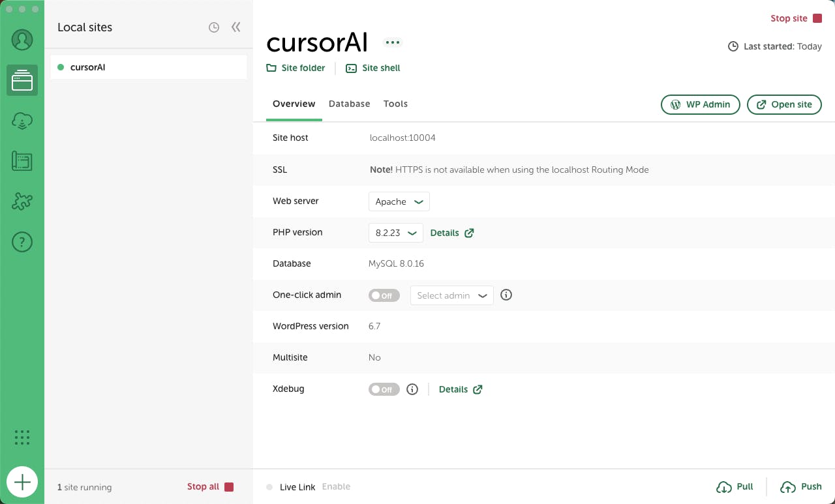Click the MySQL 8.0.16 database value

pos(396,263)
